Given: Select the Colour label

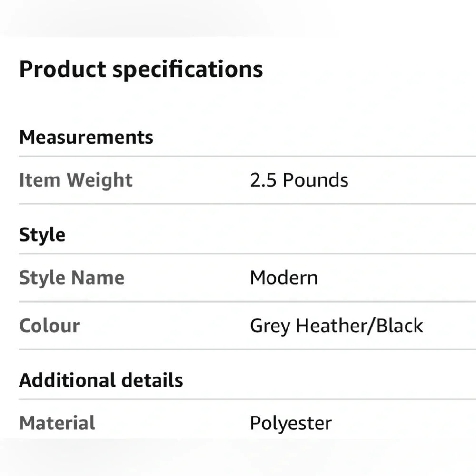Looking at the screenshot, I should [50, 326].
